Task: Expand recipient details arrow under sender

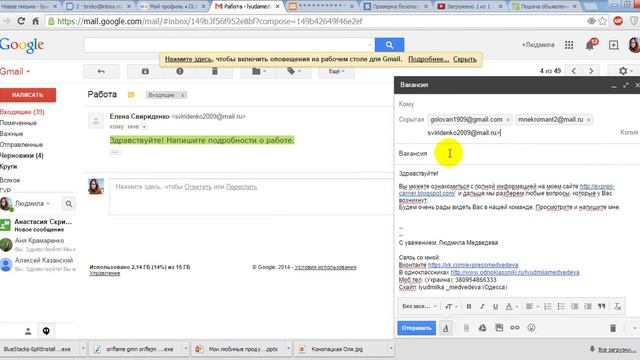Action: tap(144, 127)
